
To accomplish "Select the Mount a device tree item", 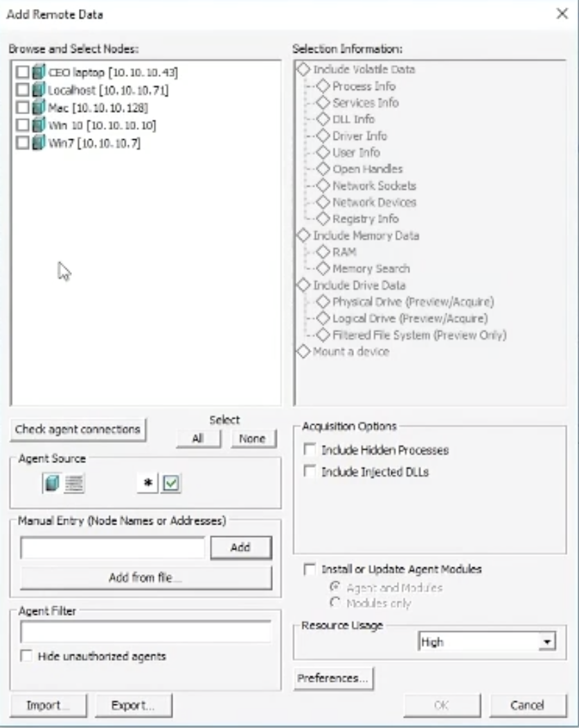I will pyautogui.click(x=350, y=352).
